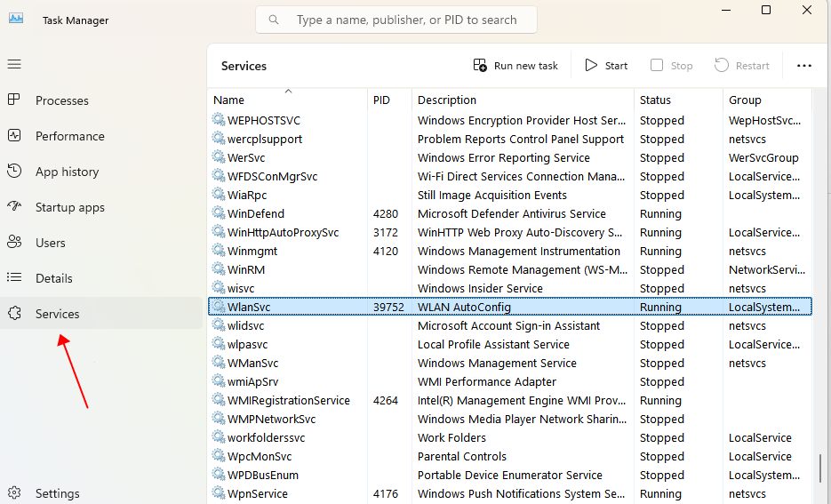Select the WinRM service row
The image size is (831, 504).
point(510,269)
